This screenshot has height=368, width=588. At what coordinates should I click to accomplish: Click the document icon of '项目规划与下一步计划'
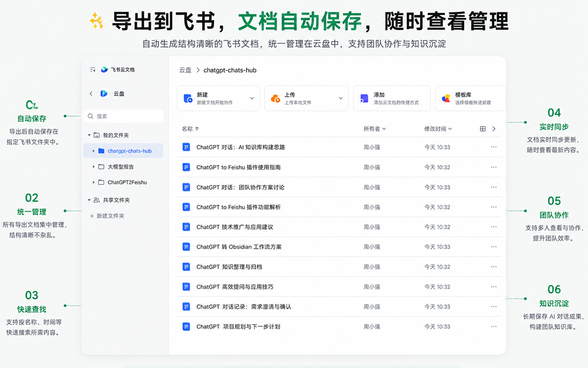pyautogui.click(x=186, y=327)
